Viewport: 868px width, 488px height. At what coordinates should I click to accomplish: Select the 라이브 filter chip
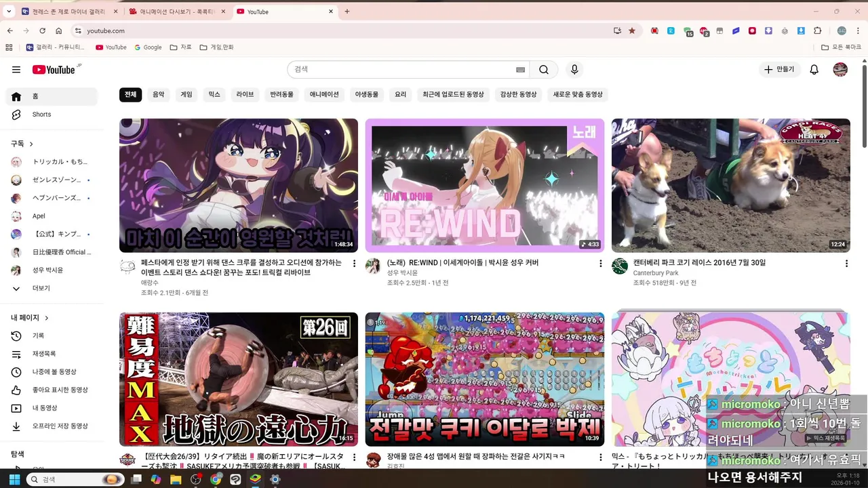pyautogui.click(x=245, y=95)
